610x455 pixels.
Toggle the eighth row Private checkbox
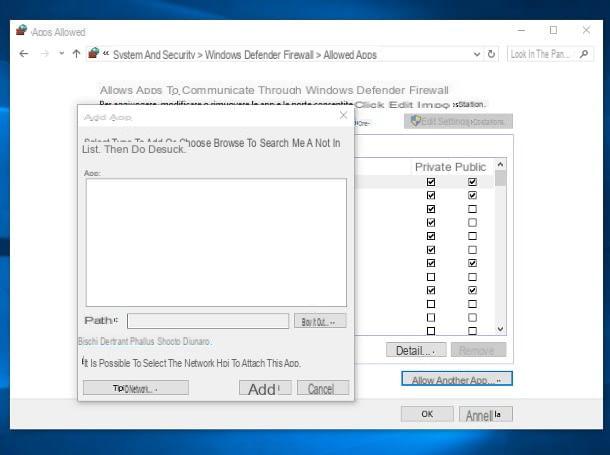[x=431, y=277]
